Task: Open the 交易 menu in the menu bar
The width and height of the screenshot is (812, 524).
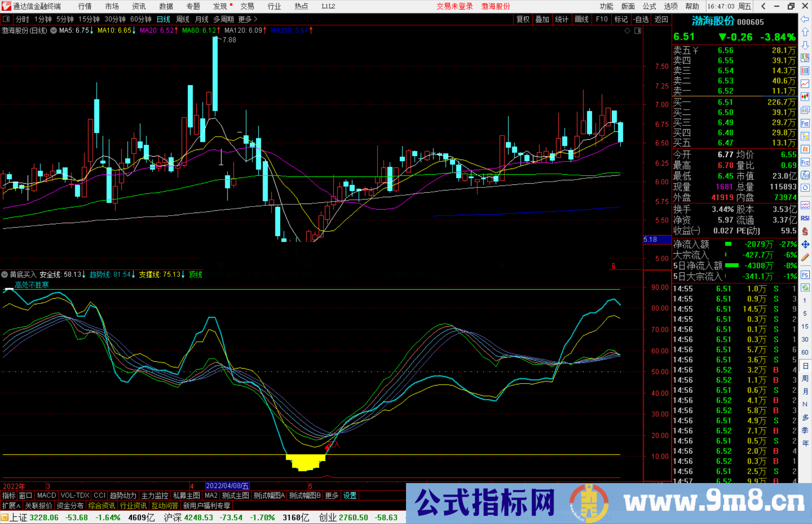Action: coord(247,6)
